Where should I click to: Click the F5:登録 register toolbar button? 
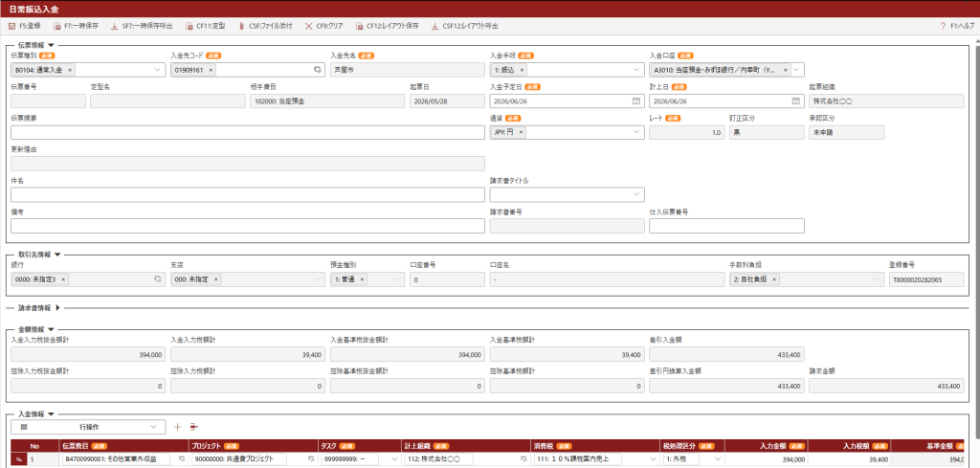coord(25,26)
